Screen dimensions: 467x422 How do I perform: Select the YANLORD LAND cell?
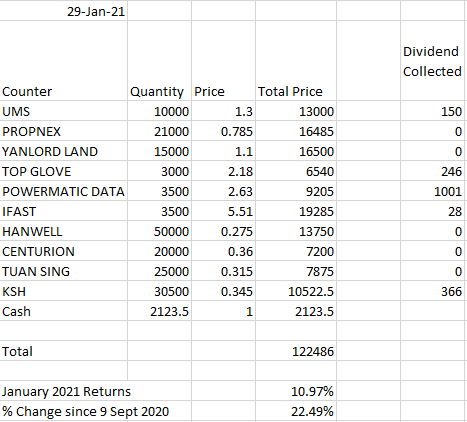(x=63, y=151)
